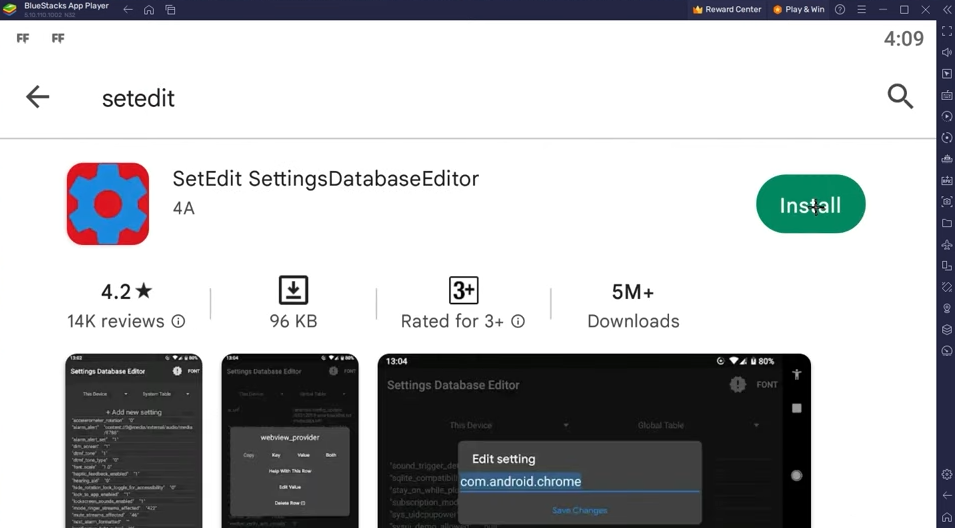
Task: Open keyboard controls icon in sidebar
Action: tap(946, 95)
